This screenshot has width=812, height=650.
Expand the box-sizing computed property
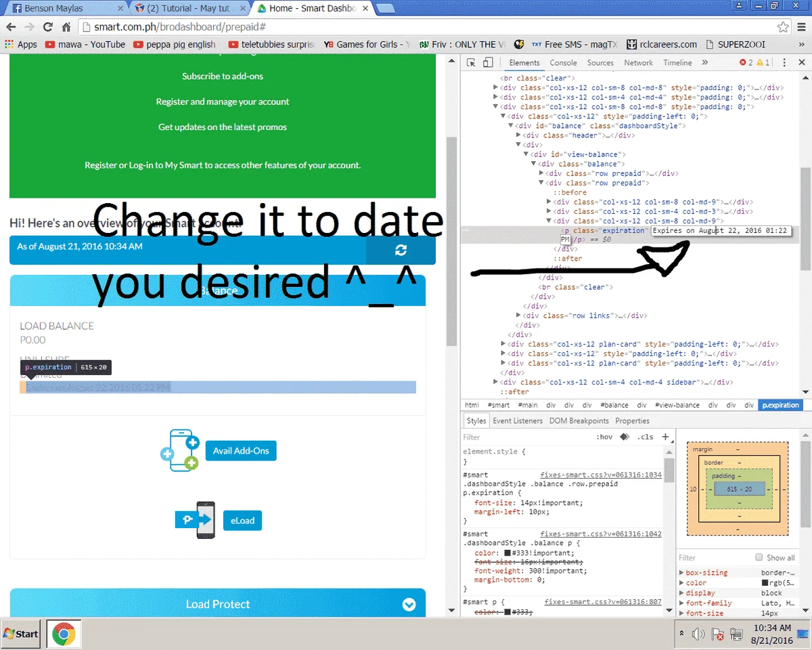coord(681,573)
